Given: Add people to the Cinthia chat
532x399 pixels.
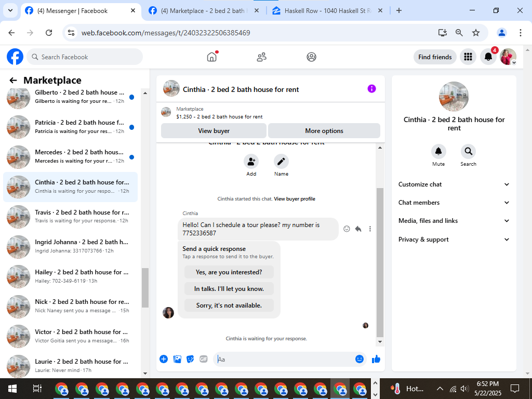Looking at the screenshot, I should [251, 162].
